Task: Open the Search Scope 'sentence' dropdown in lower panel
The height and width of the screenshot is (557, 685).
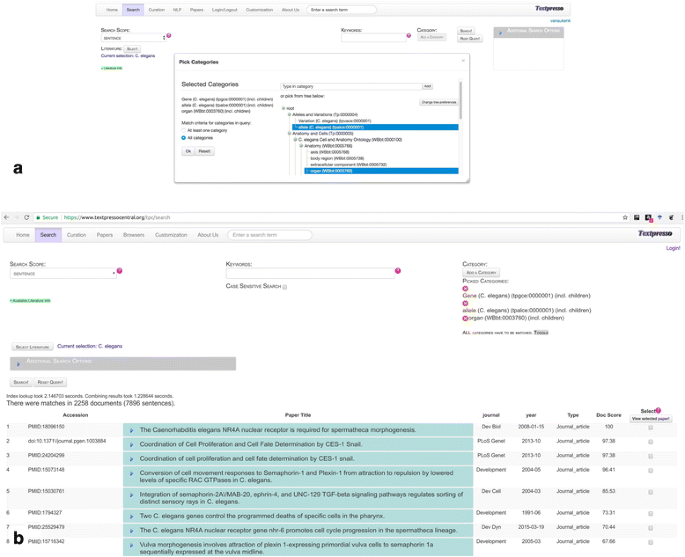Action: (63, 273)
